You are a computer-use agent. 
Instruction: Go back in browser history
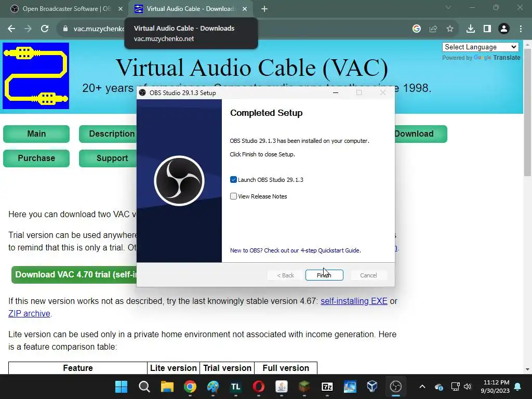[x=11, y=29]
